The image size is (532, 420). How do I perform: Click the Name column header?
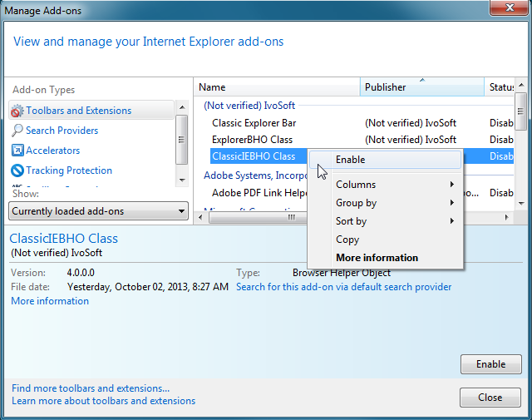(x=277, y=87)
